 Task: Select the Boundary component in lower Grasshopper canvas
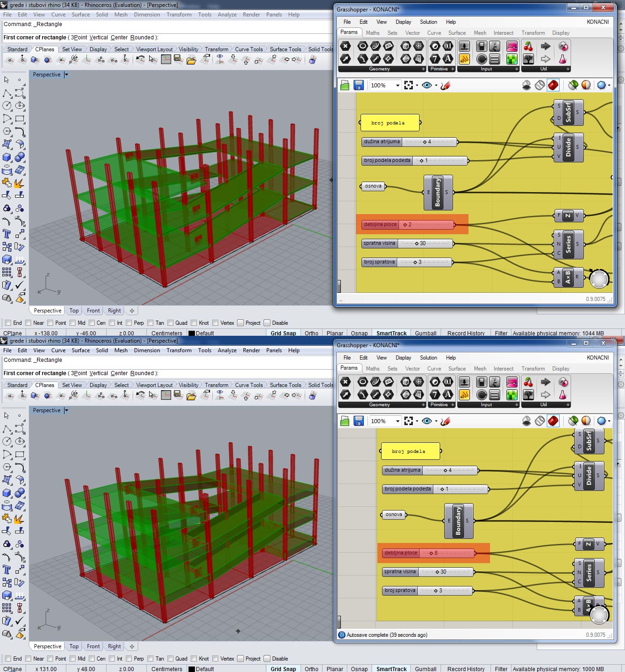click(458, 521)
